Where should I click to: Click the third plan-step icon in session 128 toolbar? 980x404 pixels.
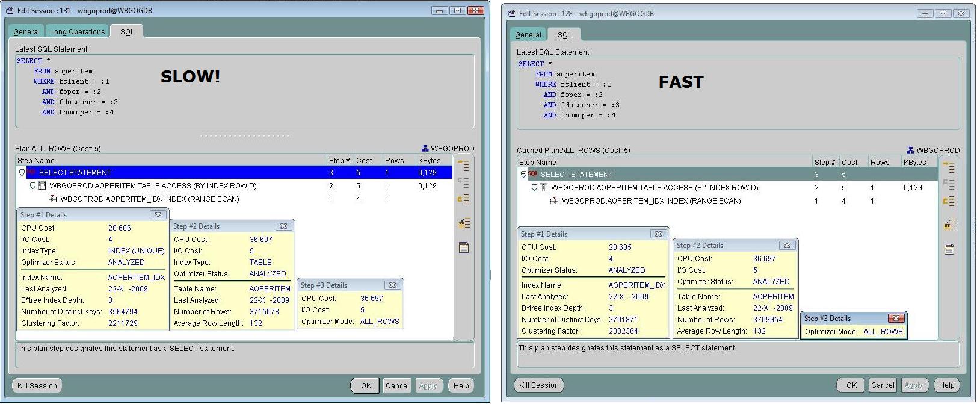click(x=949, y=201)
